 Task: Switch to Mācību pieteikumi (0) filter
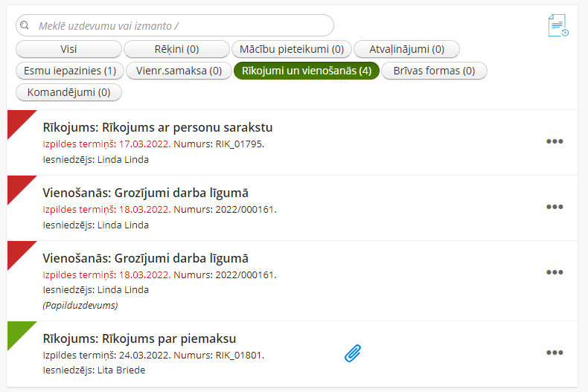click(x=292, y=49)
